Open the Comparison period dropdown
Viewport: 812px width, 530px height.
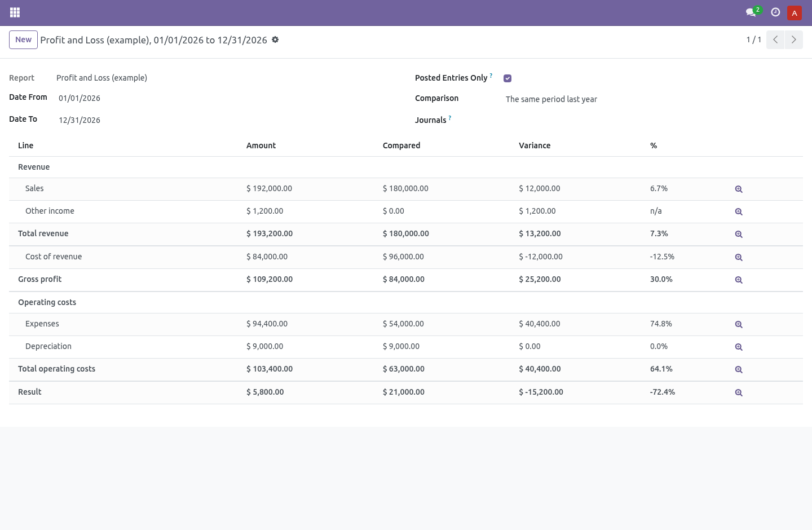click(x=654, y=99)
